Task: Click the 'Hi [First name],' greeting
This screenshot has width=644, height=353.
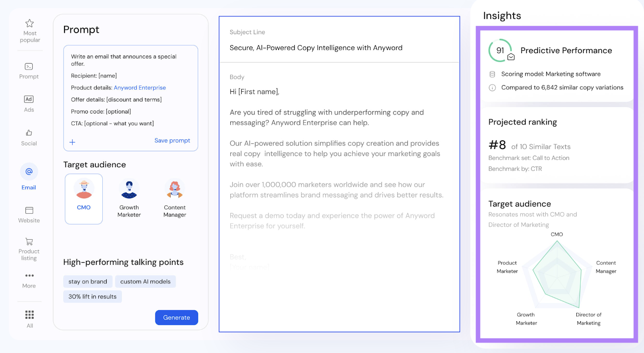Action: click(254, 92)
